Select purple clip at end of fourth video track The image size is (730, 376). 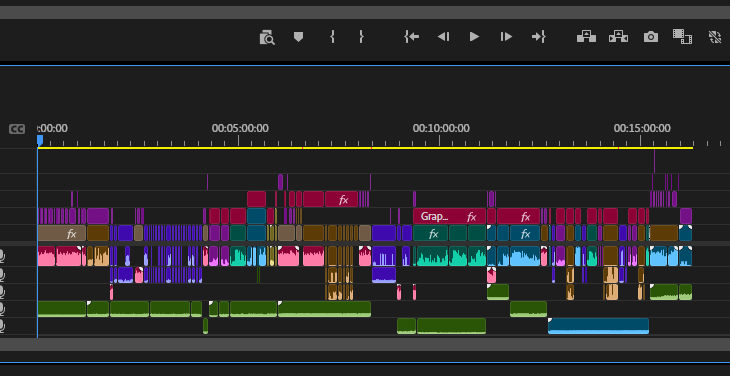[x=686, y=216]
